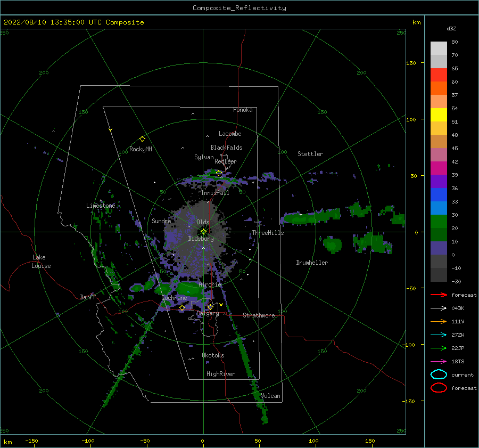479x448 pixels.
Task: Click the Sundre city label
Action: click(x=161, y=221)
